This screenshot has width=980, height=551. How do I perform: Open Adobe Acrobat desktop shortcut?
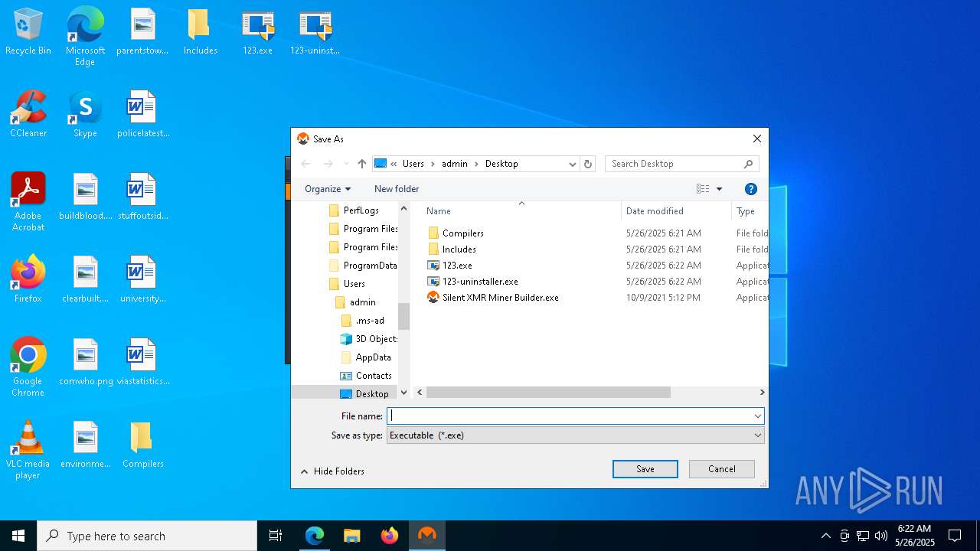coord(28,202)
